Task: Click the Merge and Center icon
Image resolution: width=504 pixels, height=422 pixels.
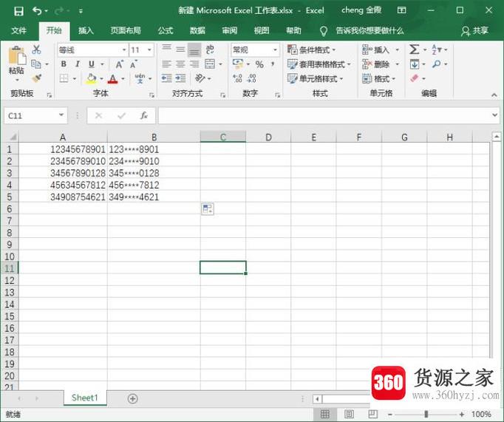Action: (210, 64)
